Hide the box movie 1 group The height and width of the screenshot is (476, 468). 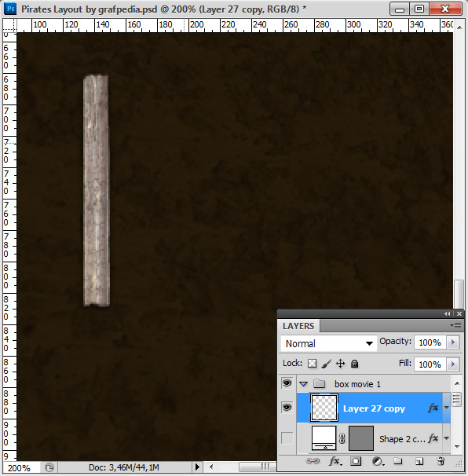point(287,383)
